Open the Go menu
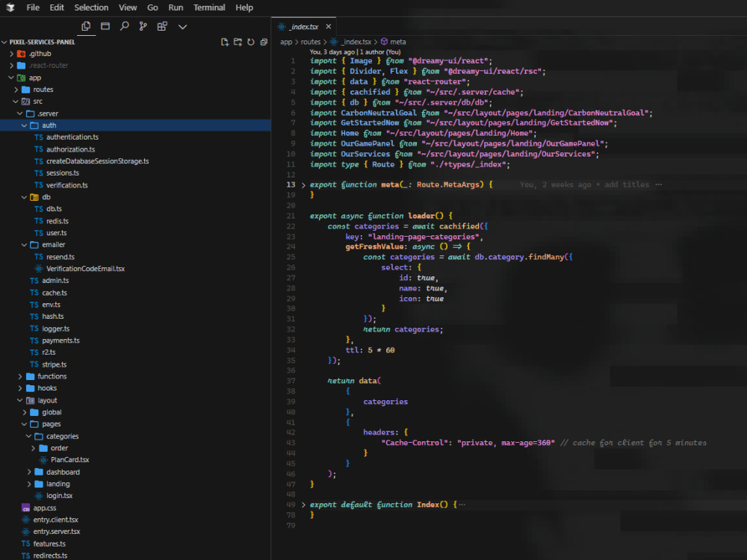Image resolution: width=747 pixels, height=560 pixels. point(152,7)
